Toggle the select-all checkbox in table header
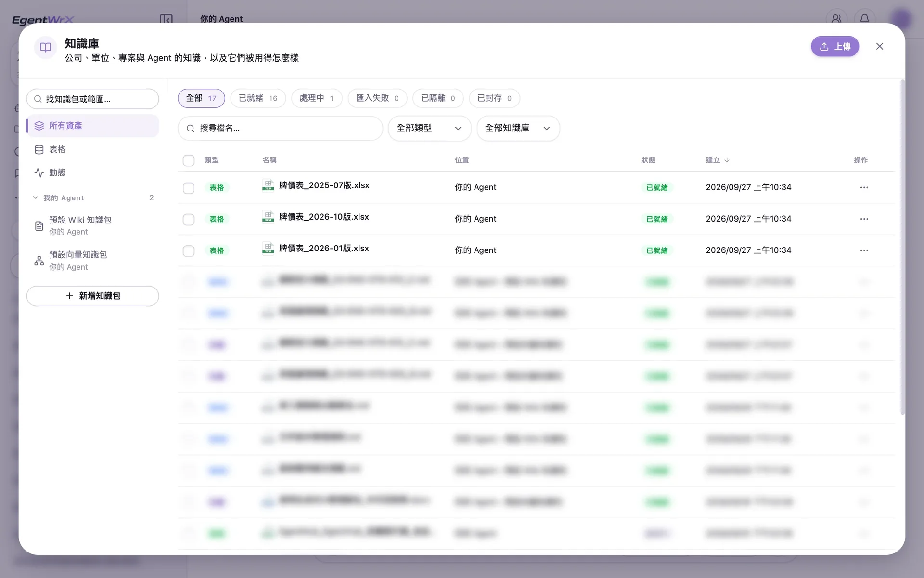The width and height of the screenshot is (924, 578). [189, 160]
